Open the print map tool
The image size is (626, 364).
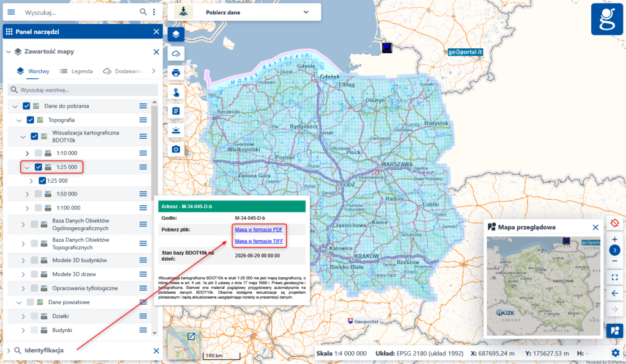click(x=176, y=73)
